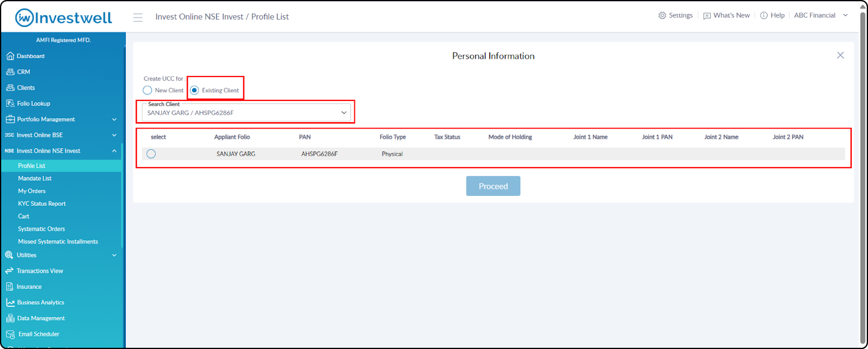The height and width of the screenshot is (349, 868).
Task: Click the Appliant Folio column header
Action: click(x=232, y=137)
